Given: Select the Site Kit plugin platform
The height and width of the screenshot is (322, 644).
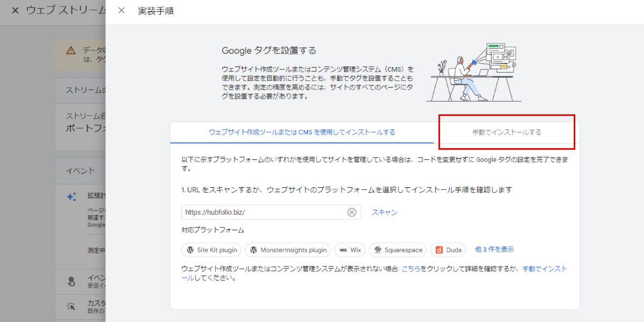Looking at the screenshot, I should pos(212,250).
